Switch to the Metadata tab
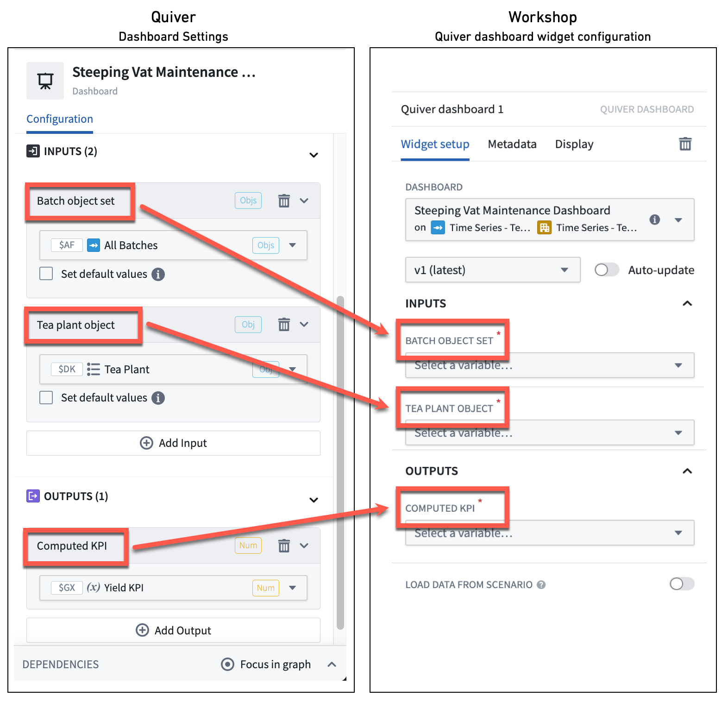This screenshot has height=702, width=728. click(x=512, y=144)
